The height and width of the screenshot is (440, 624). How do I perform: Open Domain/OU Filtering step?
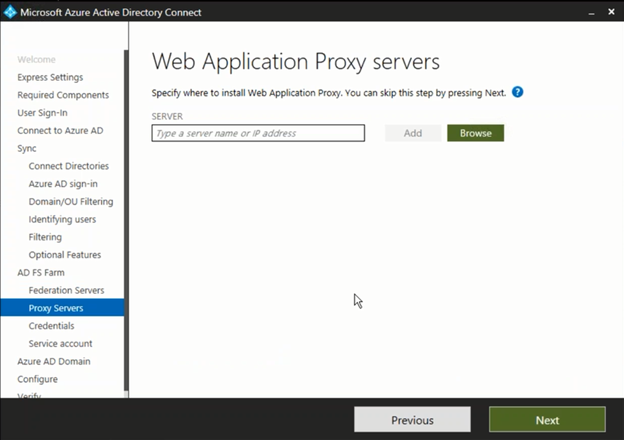pyautogui.click(x=71, y=202)
